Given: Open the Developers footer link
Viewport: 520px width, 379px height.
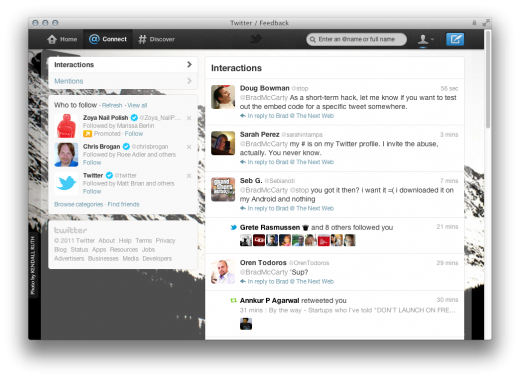Looking at the screenshot, I should click(157, 259).
